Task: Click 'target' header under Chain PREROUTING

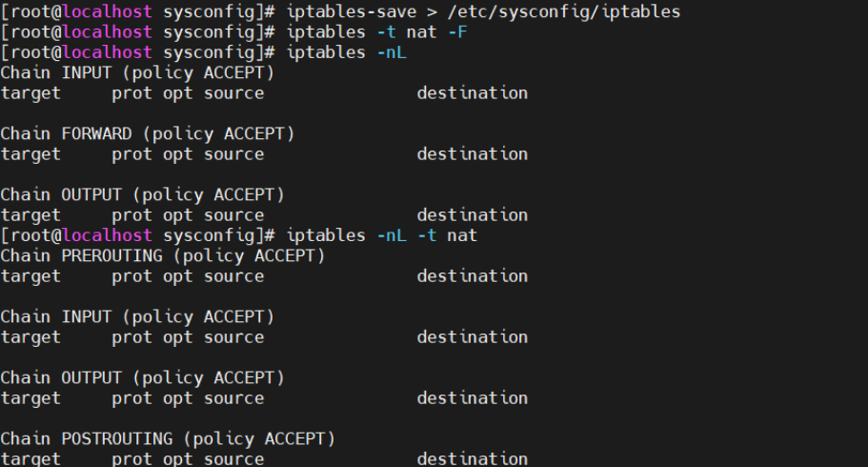Action: [30, 276]
